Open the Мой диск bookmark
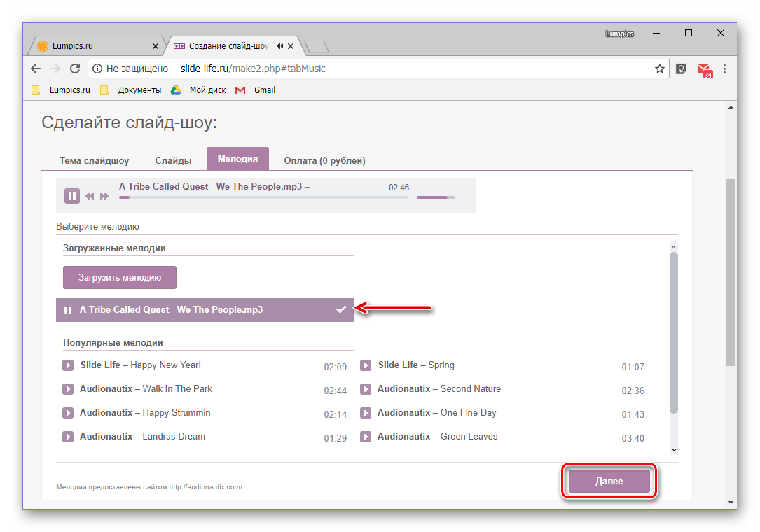Viewport: 760px width, 532px height. click(198, 90)
